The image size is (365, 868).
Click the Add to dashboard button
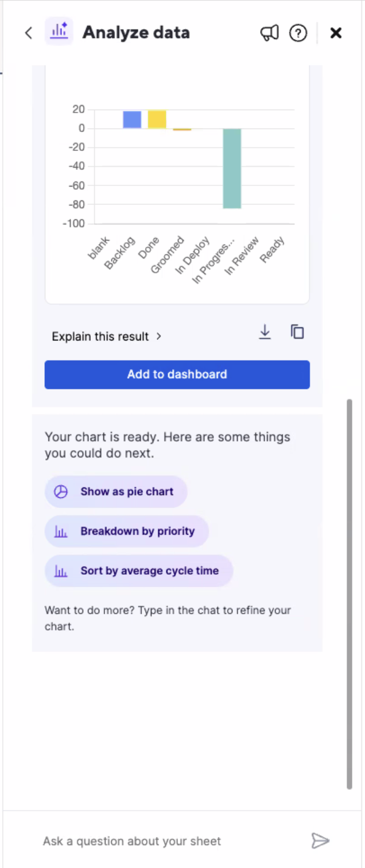177,374
